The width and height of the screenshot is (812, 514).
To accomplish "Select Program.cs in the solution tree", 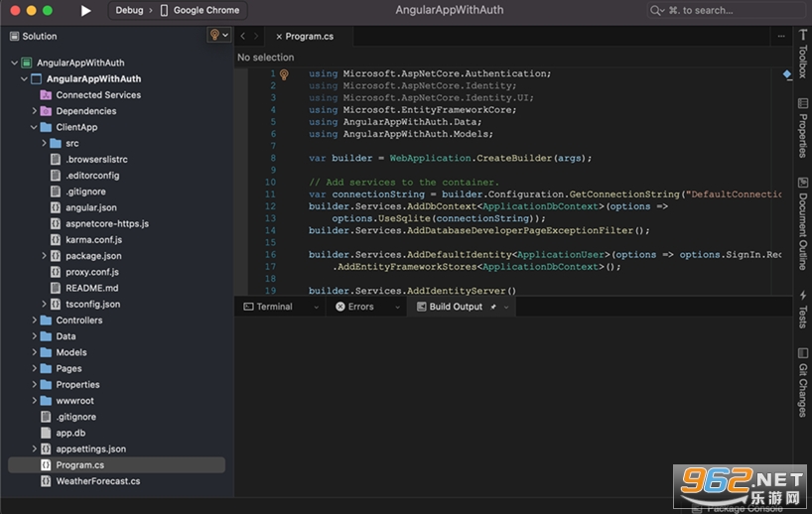I will point(116,464).
